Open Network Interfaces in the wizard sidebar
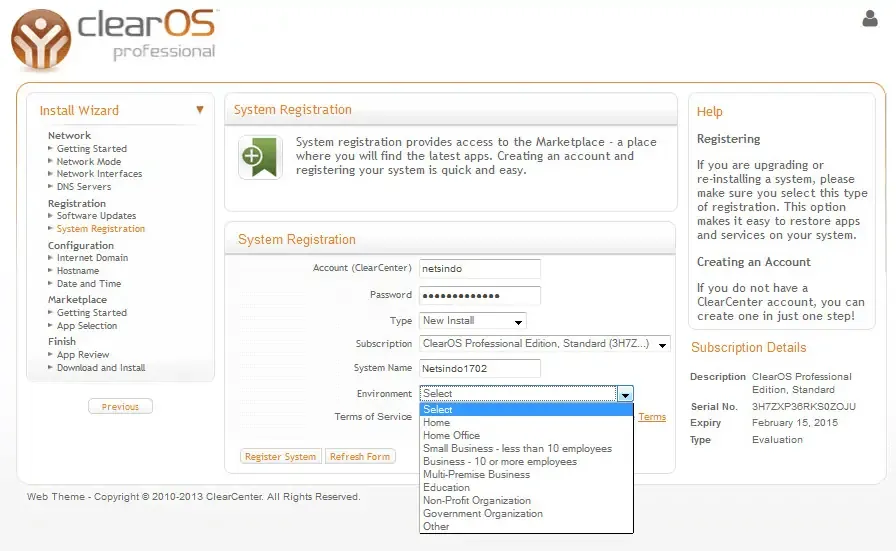This screenshot has height=551, width=896. (99, 174)
